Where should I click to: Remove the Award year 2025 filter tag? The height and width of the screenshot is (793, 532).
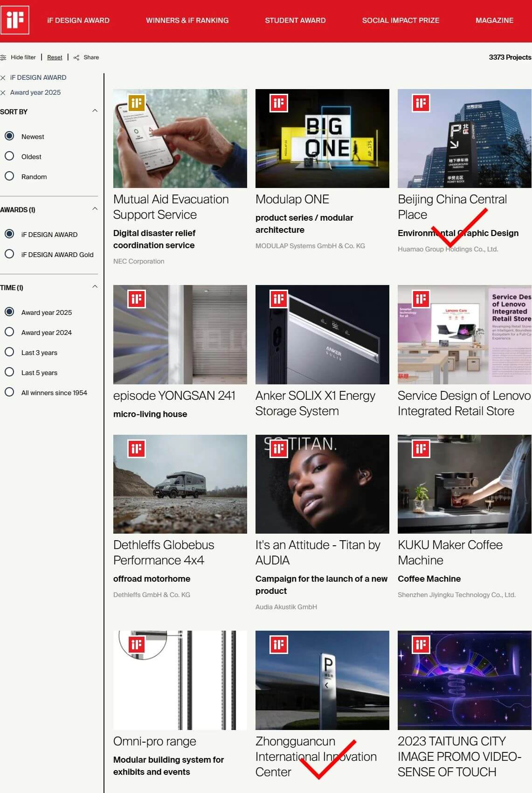(3, 93)
